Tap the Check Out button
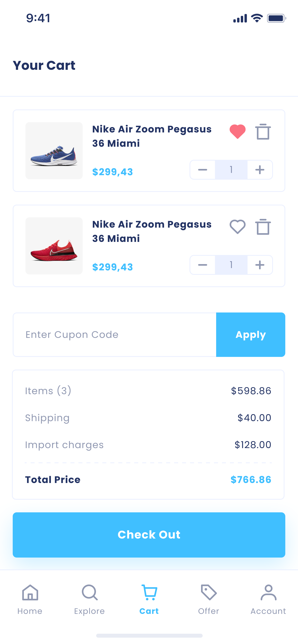 [x=149, y=535]
